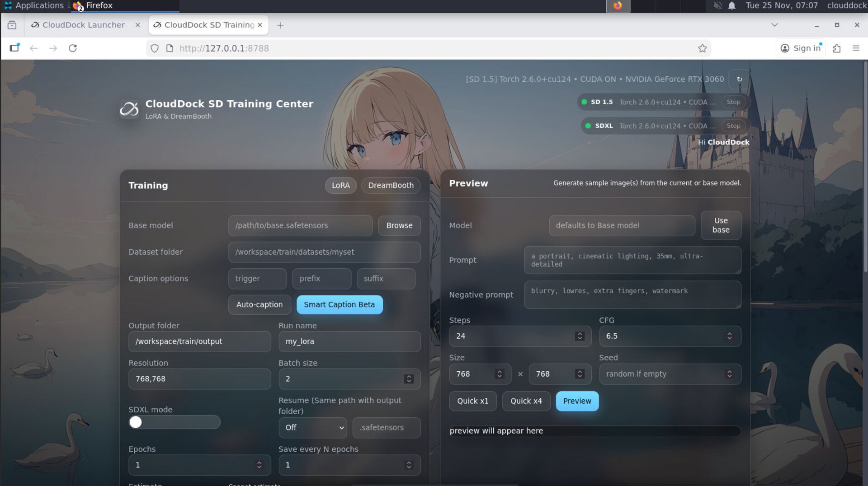The image size is (868, 486).
Task: Toggle the Smart Caption Beta option
Action: point(339,304)
